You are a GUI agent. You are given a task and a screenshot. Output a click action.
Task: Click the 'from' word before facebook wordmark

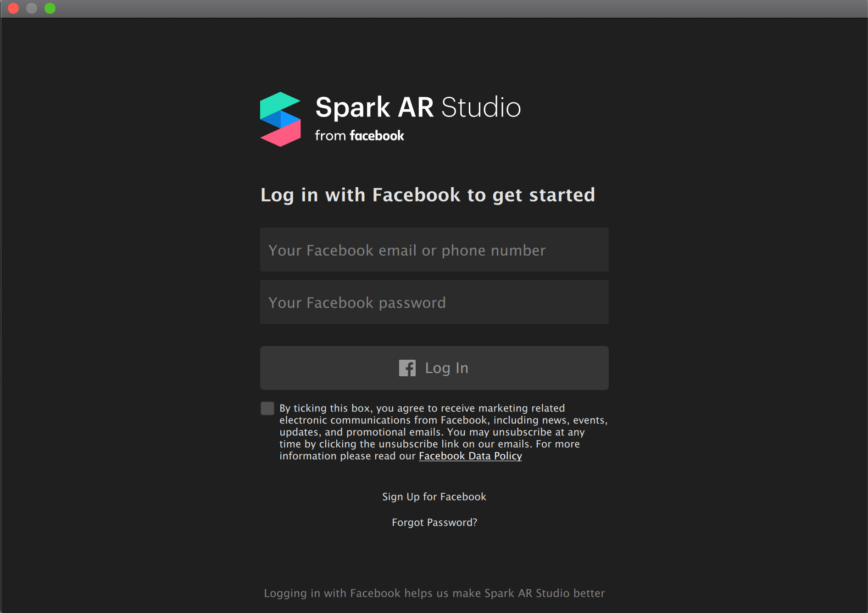click(x=330, y=136)
